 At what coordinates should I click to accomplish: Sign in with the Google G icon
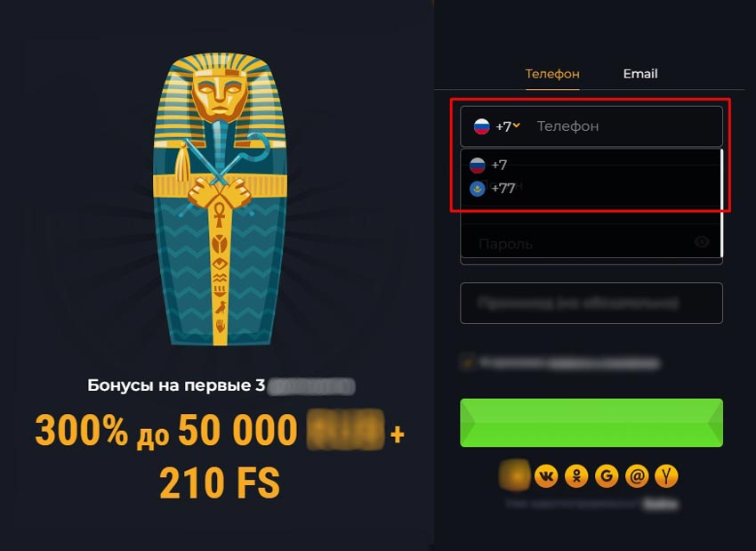[607, 477]
